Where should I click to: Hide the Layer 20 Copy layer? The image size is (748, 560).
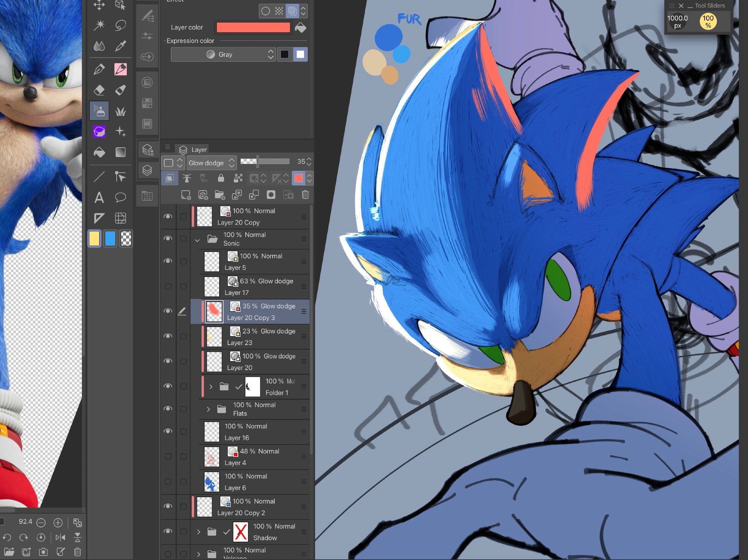tap(168, 216)
